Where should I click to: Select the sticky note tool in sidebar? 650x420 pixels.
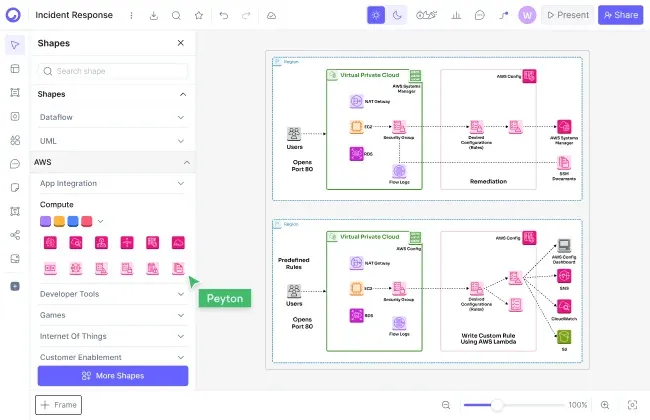15,187
